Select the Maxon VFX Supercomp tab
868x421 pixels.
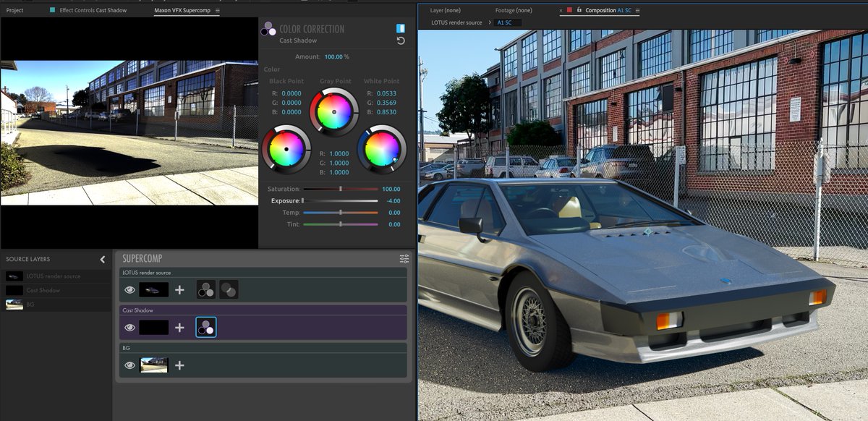183,11
